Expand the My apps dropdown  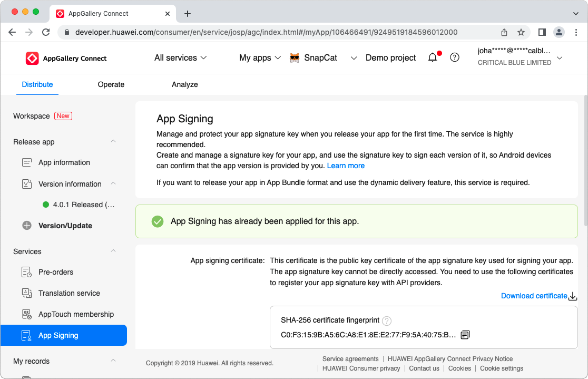click(259, 57)
